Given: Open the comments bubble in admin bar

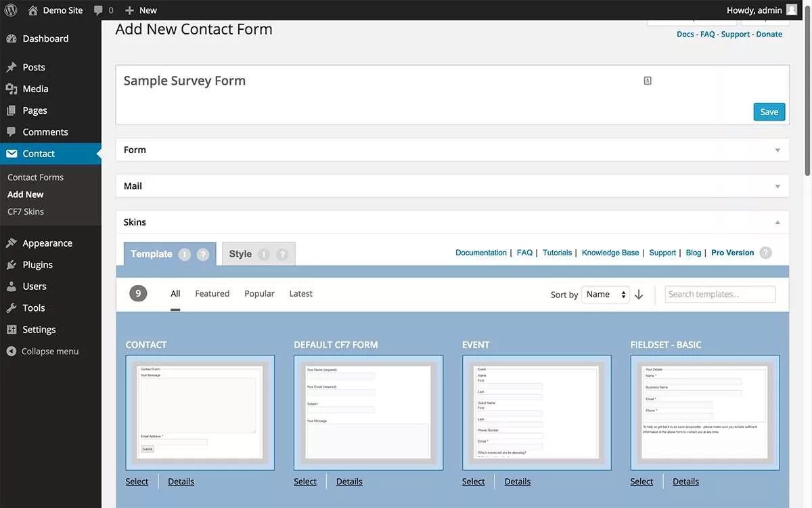Looking at the screenshot, I should 99,10.
